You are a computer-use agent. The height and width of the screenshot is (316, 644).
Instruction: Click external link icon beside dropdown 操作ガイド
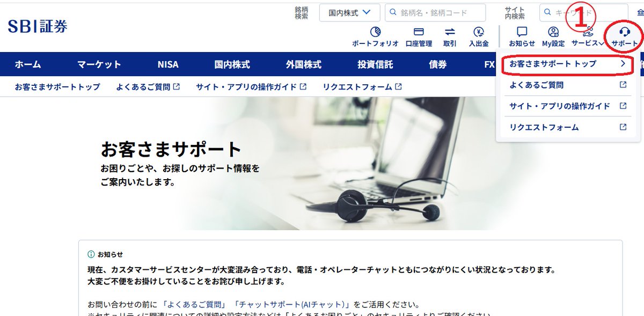(x=623, y=106)
